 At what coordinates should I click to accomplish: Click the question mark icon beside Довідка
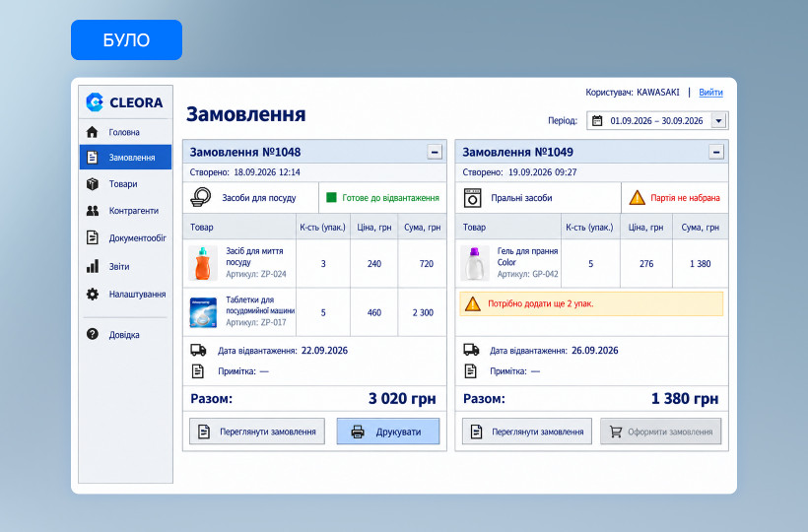point(93,334)
